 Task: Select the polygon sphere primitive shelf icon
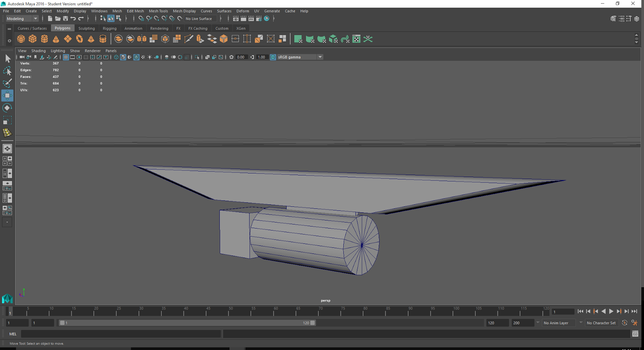(21, 39)
